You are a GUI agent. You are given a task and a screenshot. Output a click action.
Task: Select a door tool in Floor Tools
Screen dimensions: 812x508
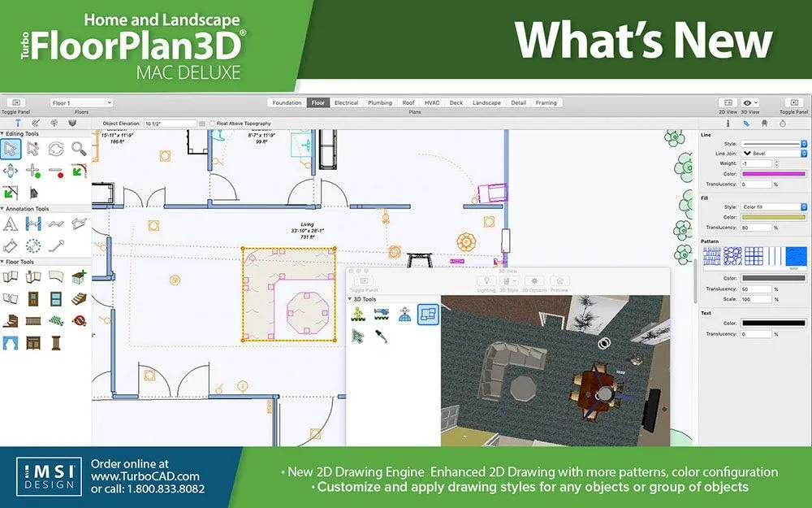pos(34,297)
